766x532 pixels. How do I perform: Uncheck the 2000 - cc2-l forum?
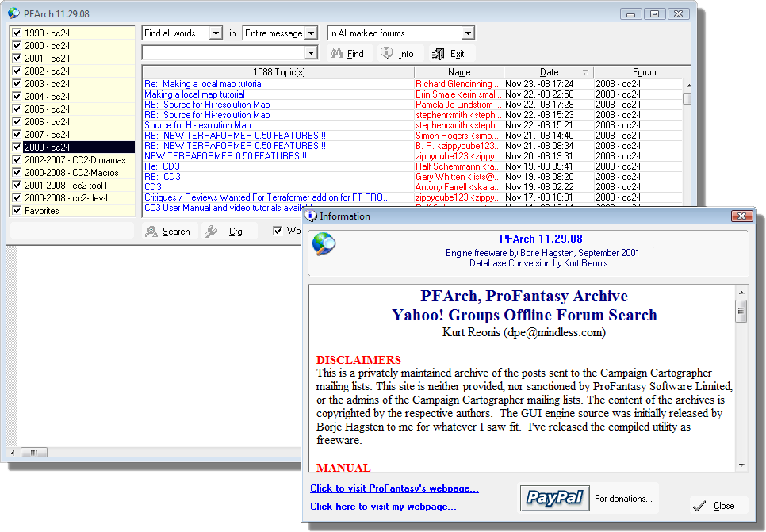17,45
